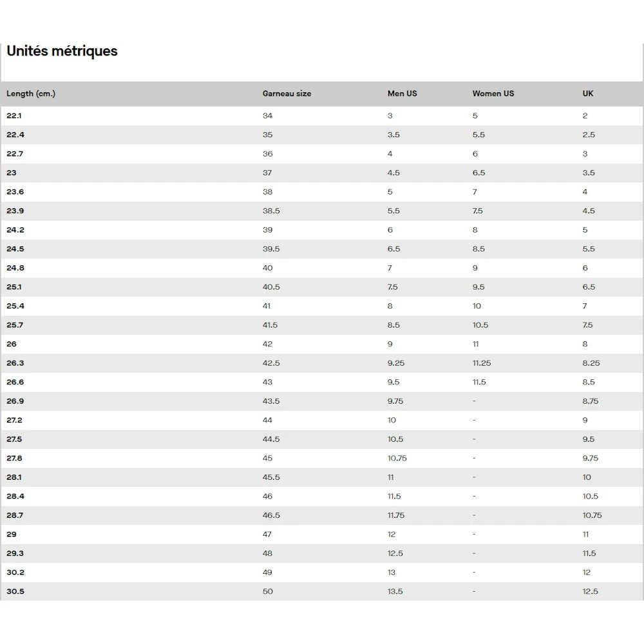This screenshot has height=644, width=644.
Task: Select the 27.8 length cell
Action: click(x=15, y=459)
